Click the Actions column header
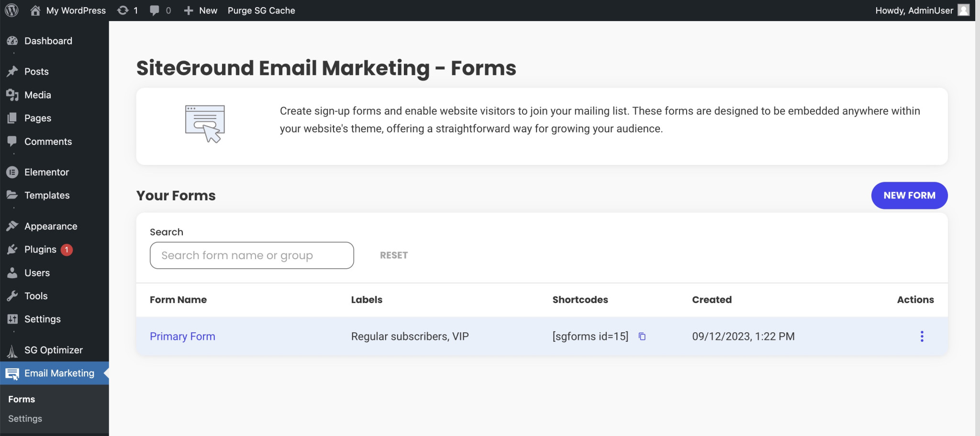 click(x=915, y=300)
